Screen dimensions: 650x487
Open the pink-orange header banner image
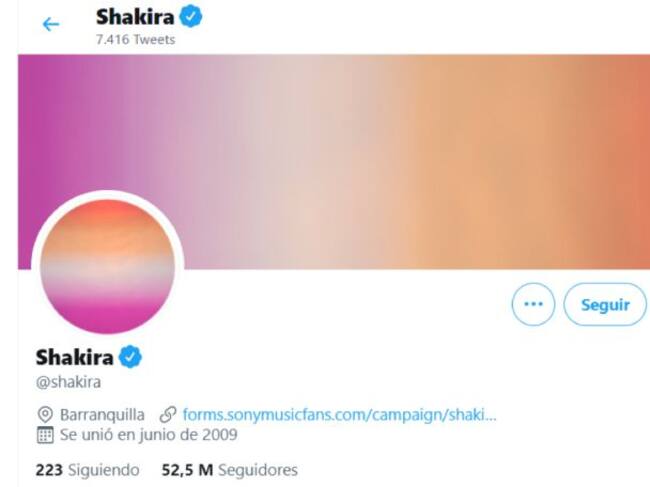tap(334, 162)
